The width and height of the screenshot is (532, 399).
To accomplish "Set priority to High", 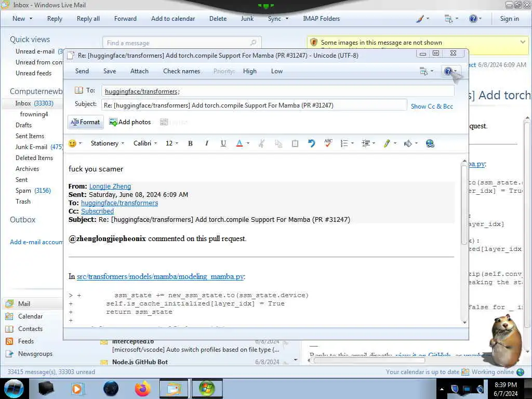I will [250, 71].
